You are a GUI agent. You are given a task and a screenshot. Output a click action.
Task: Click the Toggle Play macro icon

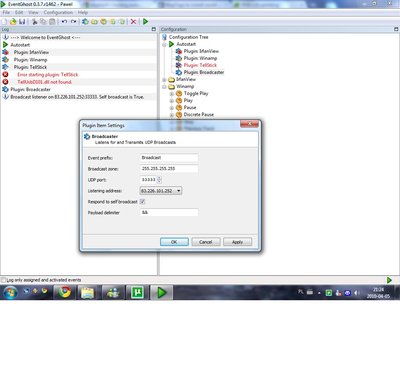pyautogui.click(x=179, y=94)
